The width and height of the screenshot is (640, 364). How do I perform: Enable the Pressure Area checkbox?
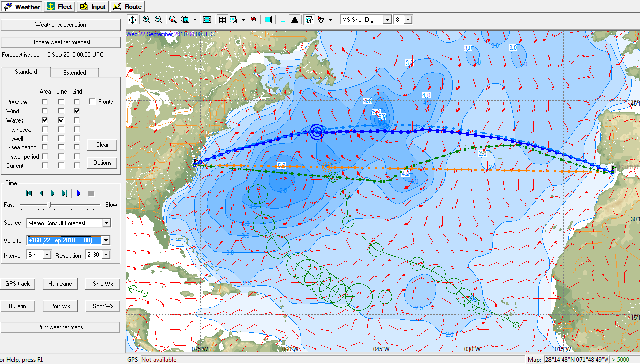click(45, 102)
